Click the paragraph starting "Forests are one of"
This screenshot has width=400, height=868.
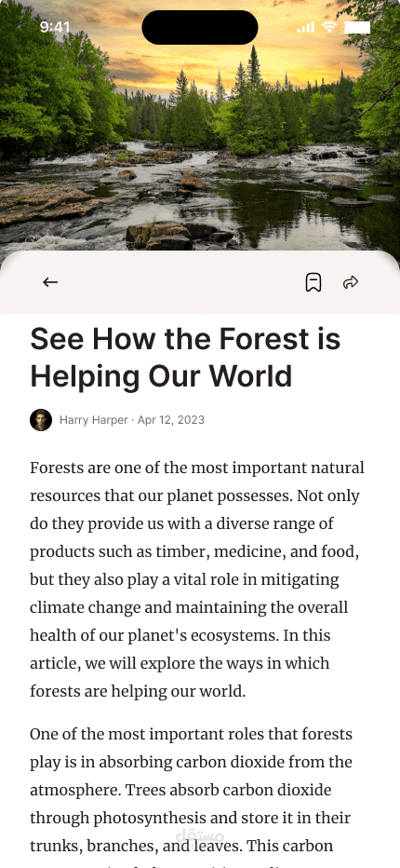tap(197, 579)
